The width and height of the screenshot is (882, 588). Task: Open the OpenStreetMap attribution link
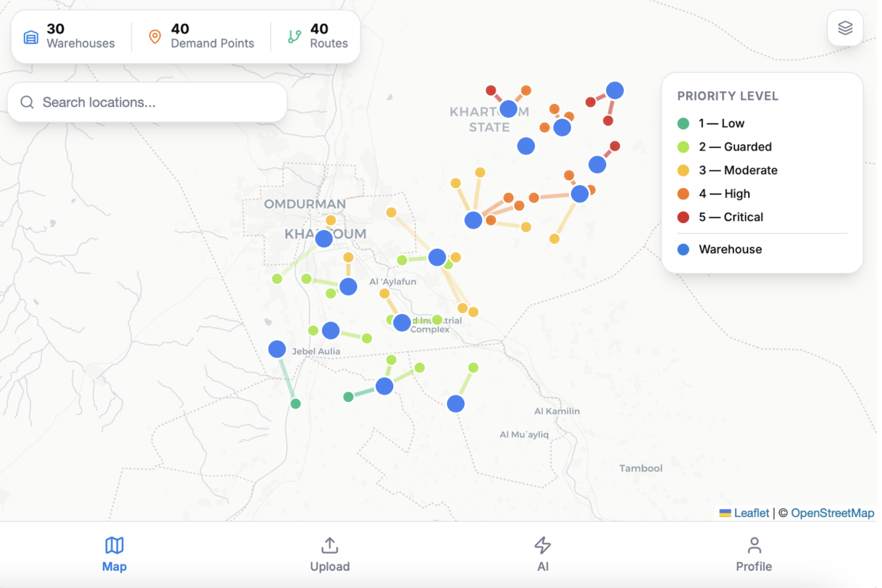click(x=832, y=513)
